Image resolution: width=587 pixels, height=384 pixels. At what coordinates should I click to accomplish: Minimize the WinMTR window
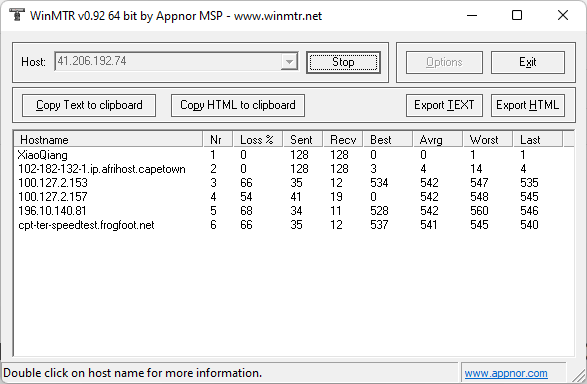coord(472,15)
